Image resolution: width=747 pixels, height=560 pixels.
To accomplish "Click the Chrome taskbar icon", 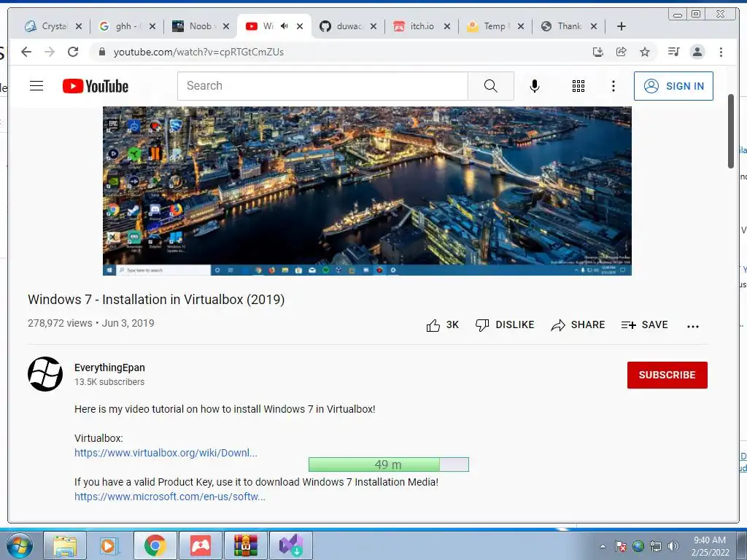I will point(155,545).
